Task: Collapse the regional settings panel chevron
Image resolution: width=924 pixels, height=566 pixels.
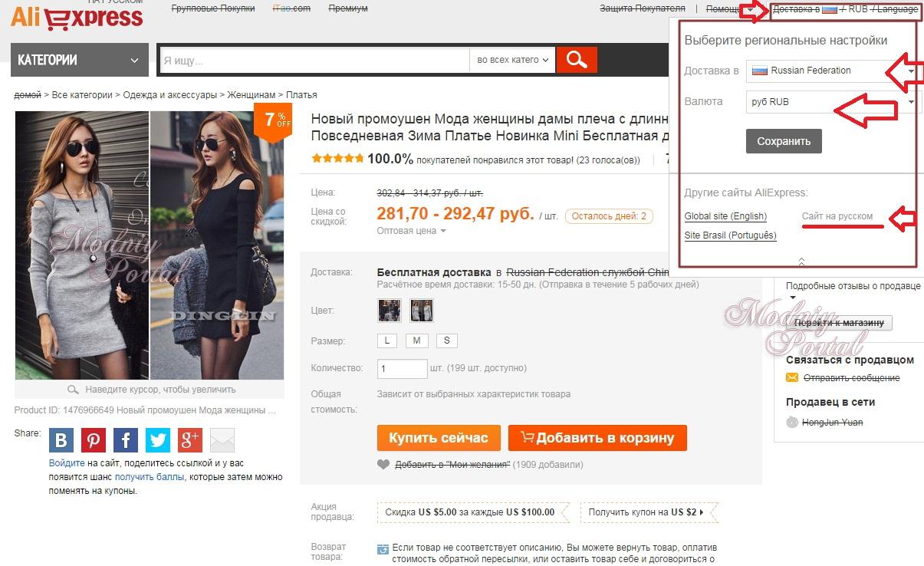Action: pyautogui.click(x=801, y=262)
